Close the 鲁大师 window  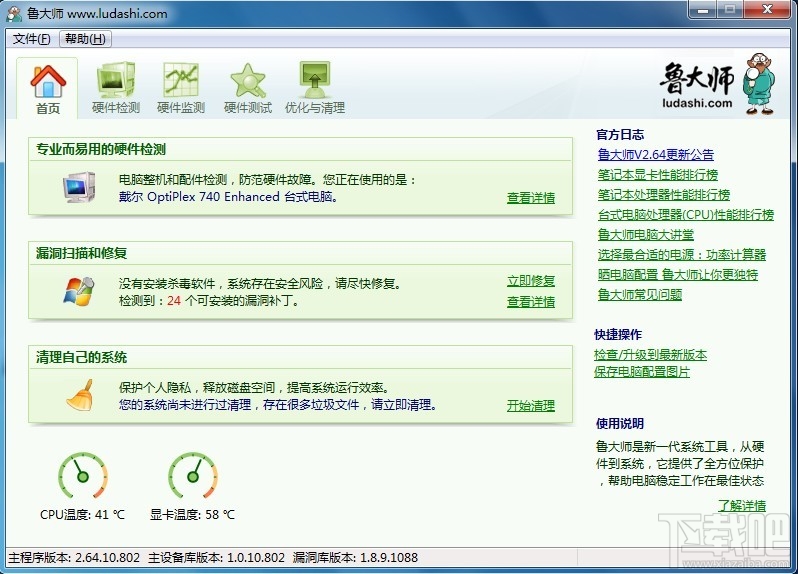tap(767, 10)
